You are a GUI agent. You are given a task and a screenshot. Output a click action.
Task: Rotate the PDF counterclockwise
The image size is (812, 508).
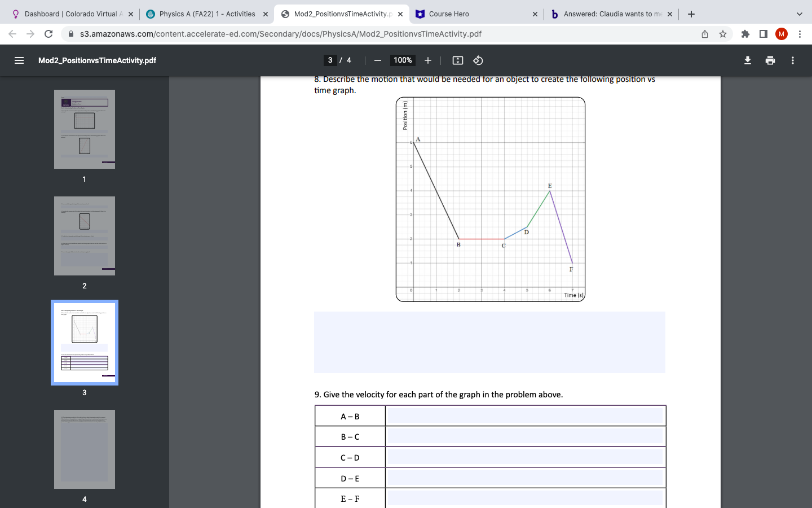478,60
